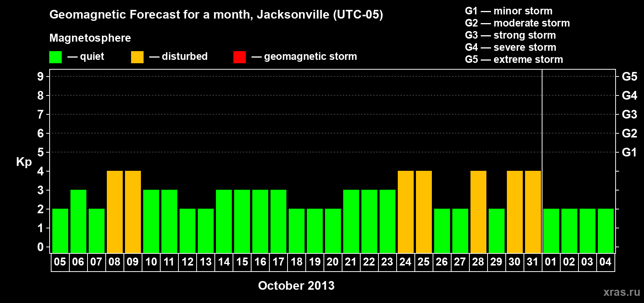Click the green bar for day 17
This screenshot has width=644, height=303.
pyautogui.click(x=278, y=221)
